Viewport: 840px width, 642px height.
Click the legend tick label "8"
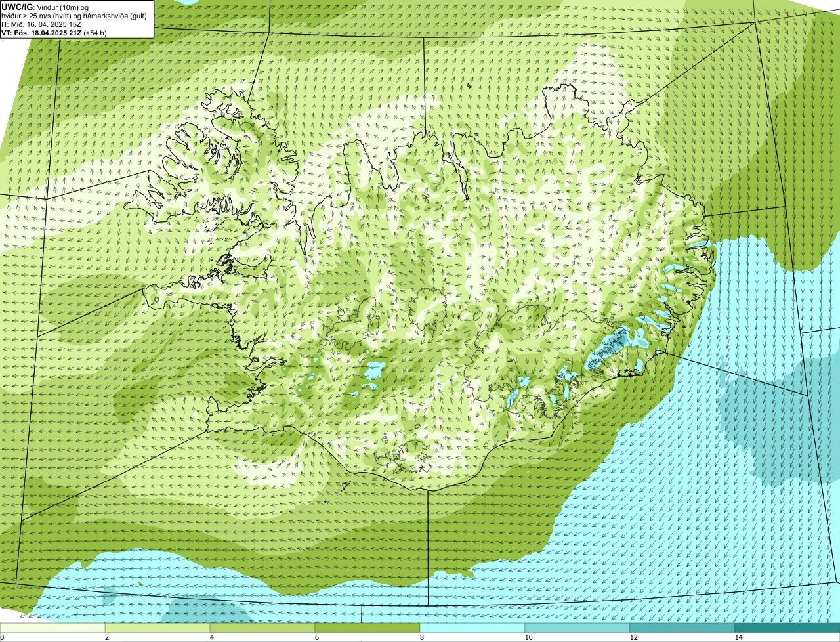(421, 637)
